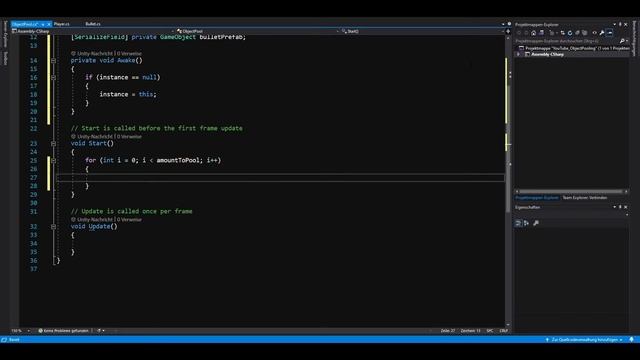
Task: Click the solution/folder view switch icon
Action: pyautogui.click(x=541, y=33)
